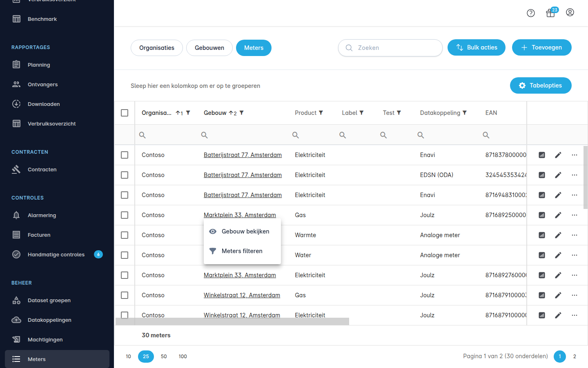Select the checkbox for the Winkelstraat Gas row

[125, 295]
